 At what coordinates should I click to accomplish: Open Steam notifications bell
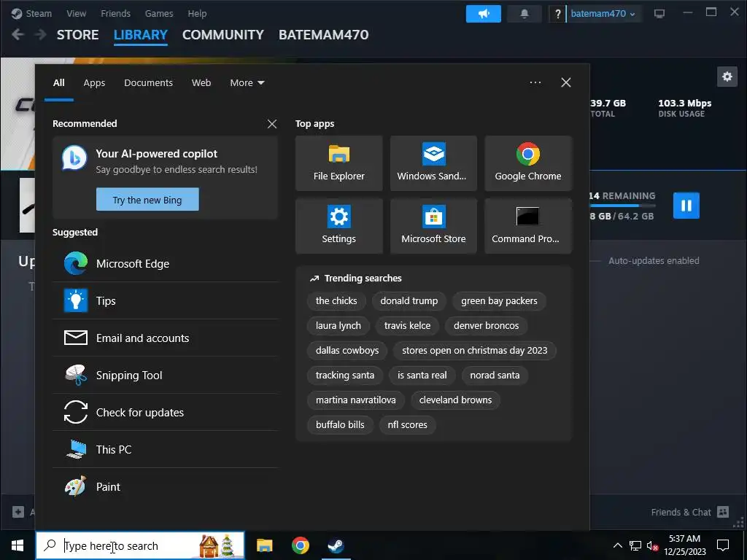coord(524,14)
